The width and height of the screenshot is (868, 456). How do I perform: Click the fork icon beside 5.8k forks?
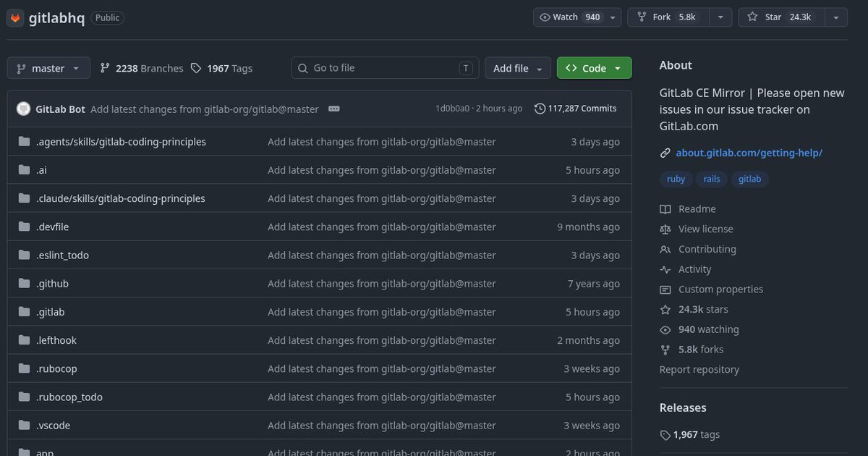click(665, 350)
